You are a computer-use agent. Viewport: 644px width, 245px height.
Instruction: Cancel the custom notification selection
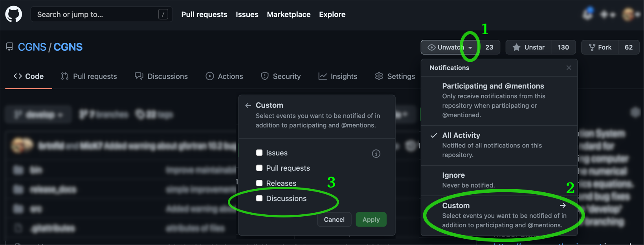point(334,219)
